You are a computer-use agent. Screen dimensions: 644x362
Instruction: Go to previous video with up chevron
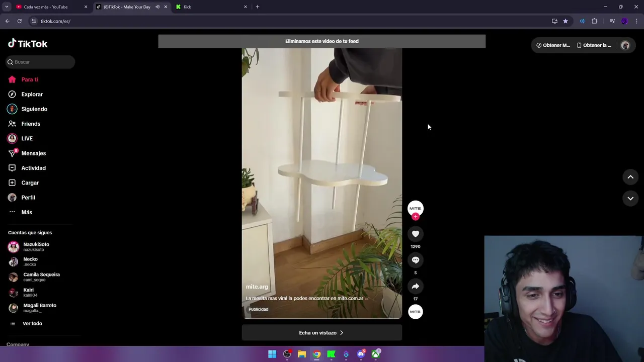point(630,177)
